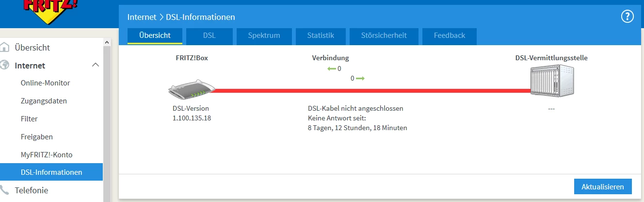This screenshot has height=202, width=644.
Task: Click the Übersicht home icon in sidebar
Action: coord(5,48)
